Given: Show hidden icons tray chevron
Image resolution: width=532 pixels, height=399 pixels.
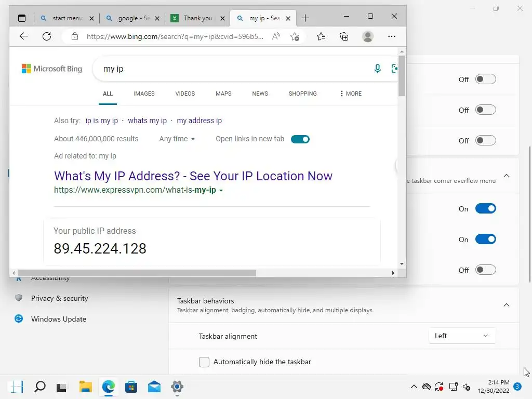Looking at the screenshot, I should click(414, 387).
